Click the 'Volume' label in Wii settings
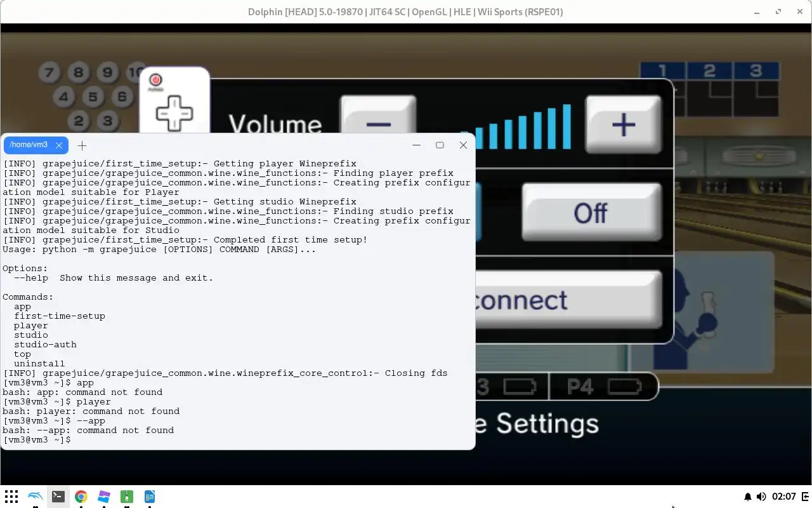This screenshot has width=812, height=508. tap(275, 124)
